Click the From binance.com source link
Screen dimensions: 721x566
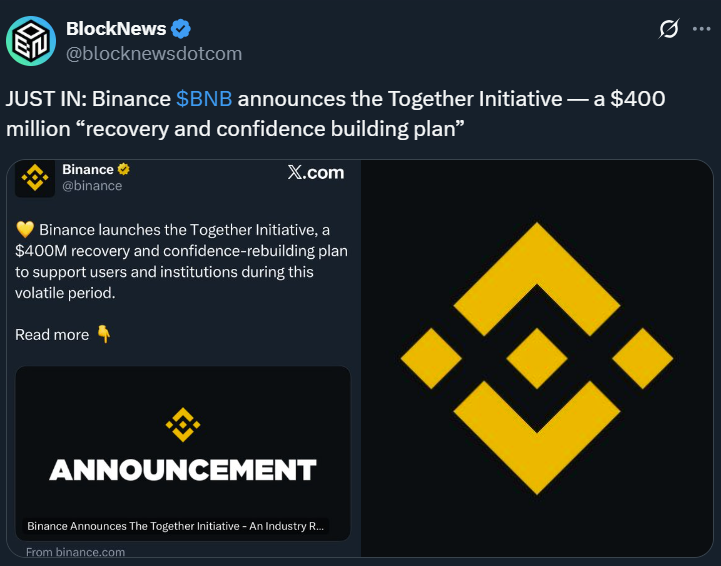pyautogui.click(x=75, y=552)
